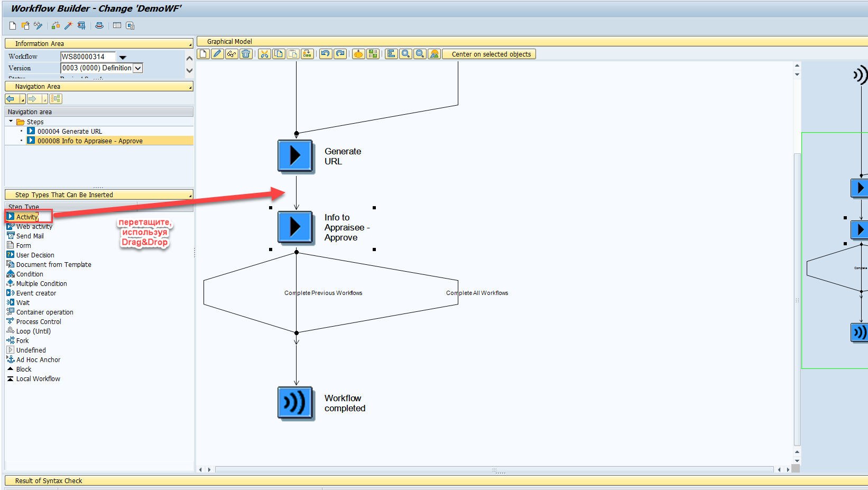Click the Copy icon in graphical toolbar

[279, 54]
